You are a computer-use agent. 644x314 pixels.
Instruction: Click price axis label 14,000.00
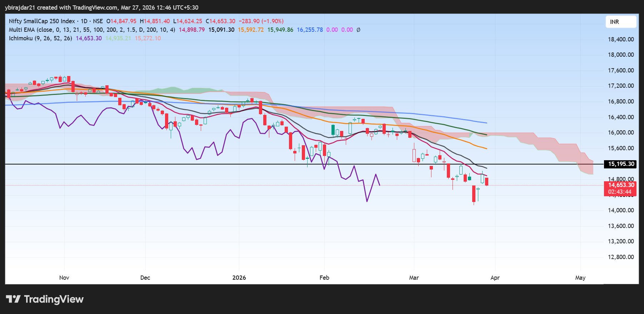click(621, 210)
